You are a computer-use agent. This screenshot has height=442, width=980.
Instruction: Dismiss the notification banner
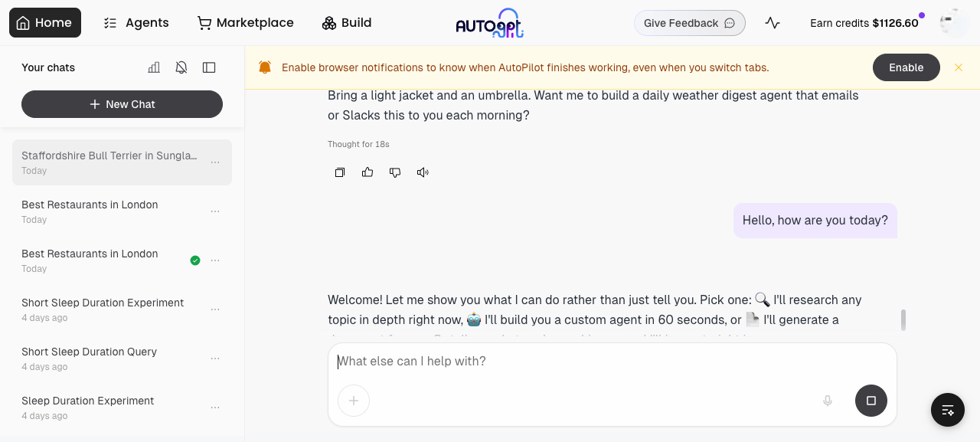click(x=959, y=67)
